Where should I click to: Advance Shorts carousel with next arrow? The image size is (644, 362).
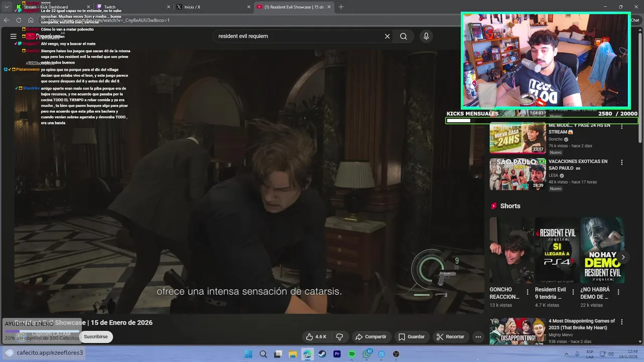[x=623, y=257]
